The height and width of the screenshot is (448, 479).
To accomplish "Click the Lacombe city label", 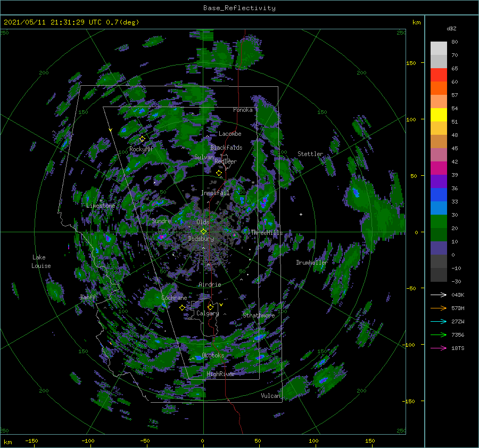I will pyautogui.click(x=230, y=134).
